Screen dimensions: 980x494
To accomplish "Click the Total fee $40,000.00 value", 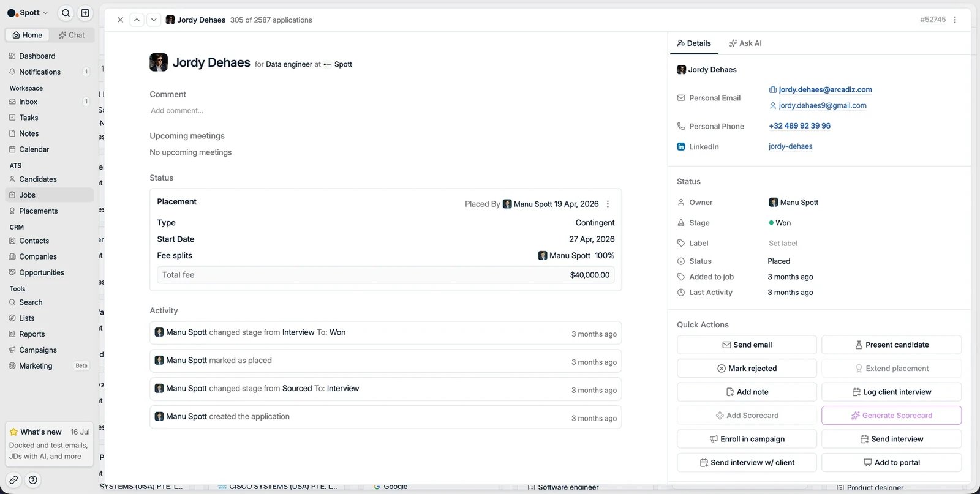I will tap(590, 275).
